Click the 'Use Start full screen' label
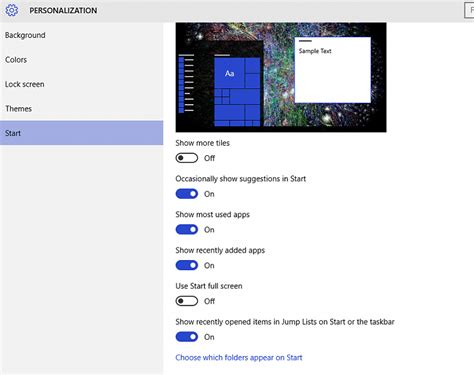This screenshot has height=375, width=474. pos(209,286)
